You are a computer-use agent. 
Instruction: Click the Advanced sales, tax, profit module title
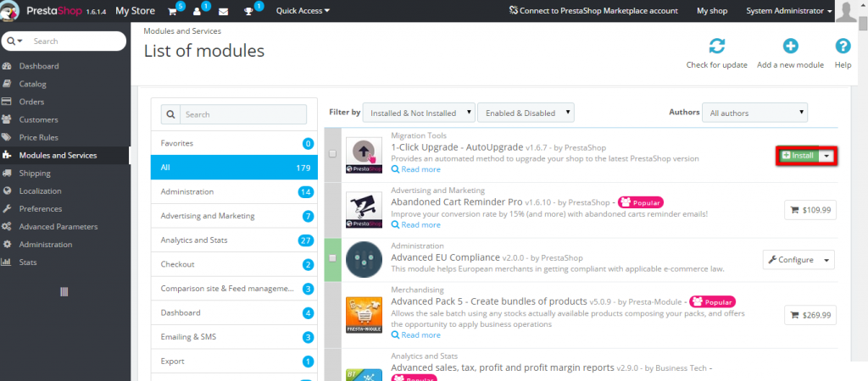pos(503,367)
